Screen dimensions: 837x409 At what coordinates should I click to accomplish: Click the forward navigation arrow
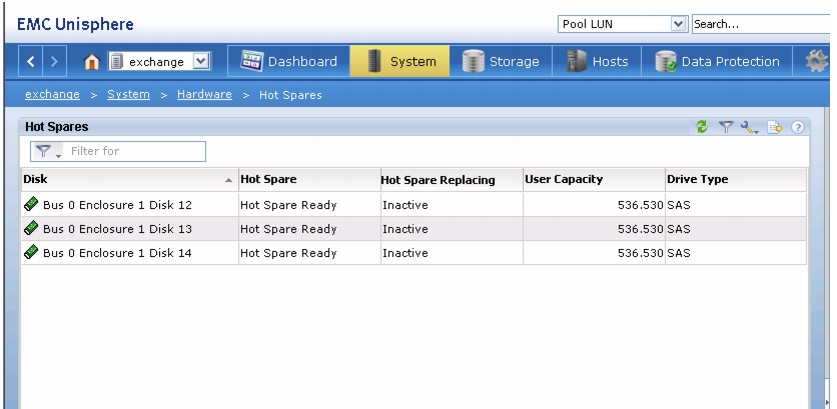[x=54, y=62]
